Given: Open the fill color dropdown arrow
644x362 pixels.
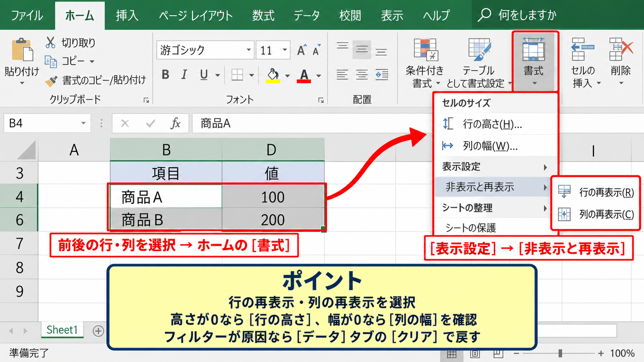Looking at the screenshot, I should point(287,76).
